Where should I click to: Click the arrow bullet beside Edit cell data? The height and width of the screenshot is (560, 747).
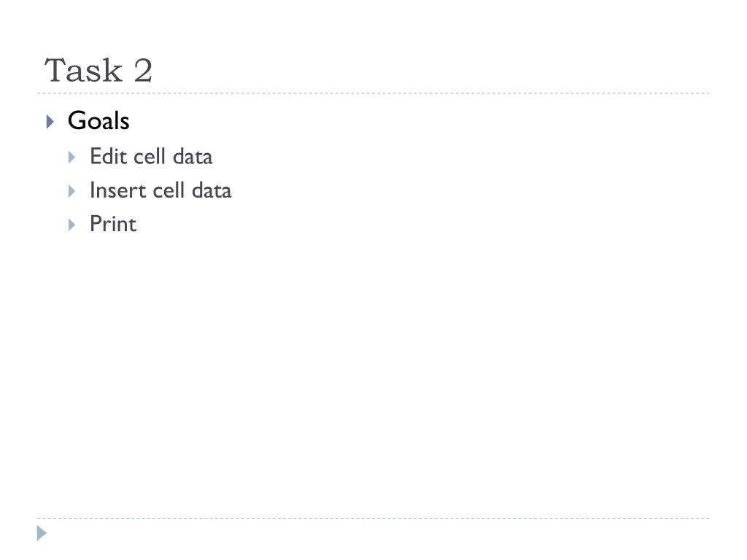click(72, 157)
